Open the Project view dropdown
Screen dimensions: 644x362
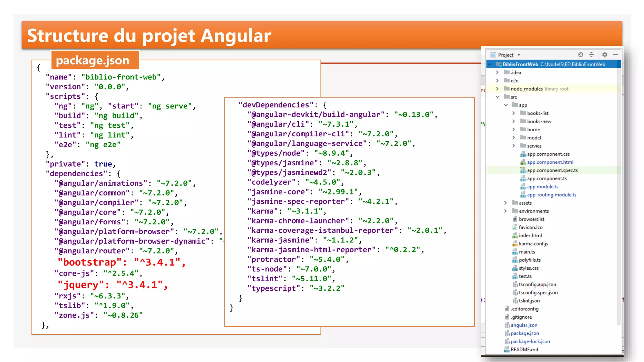pos(519,55)
